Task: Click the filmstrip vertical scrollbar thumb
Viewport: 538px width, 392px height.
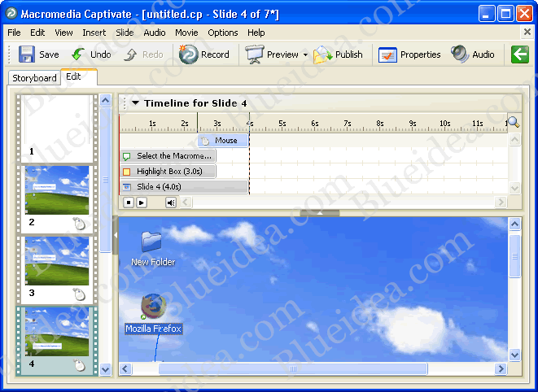Action: 106,180
